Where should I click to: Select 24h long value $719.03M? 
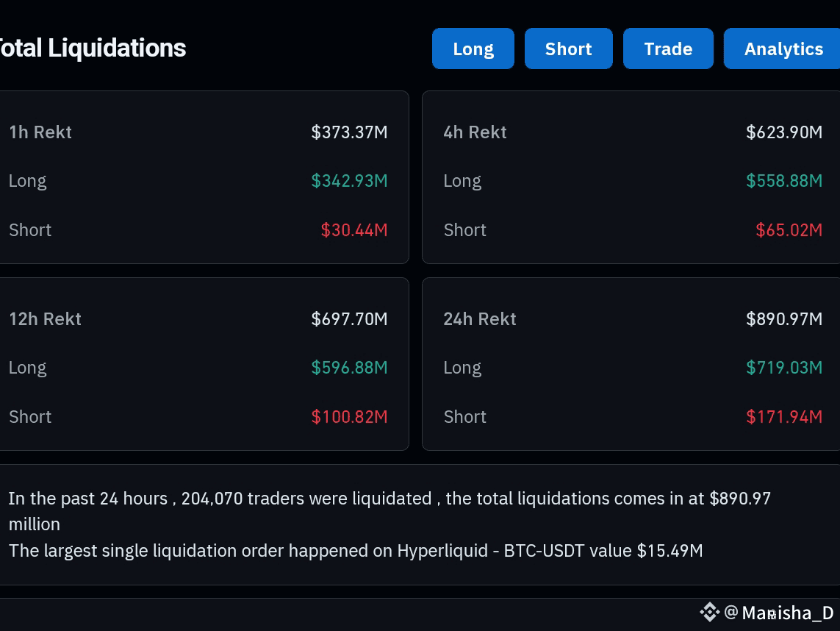(x=784, y=368)
